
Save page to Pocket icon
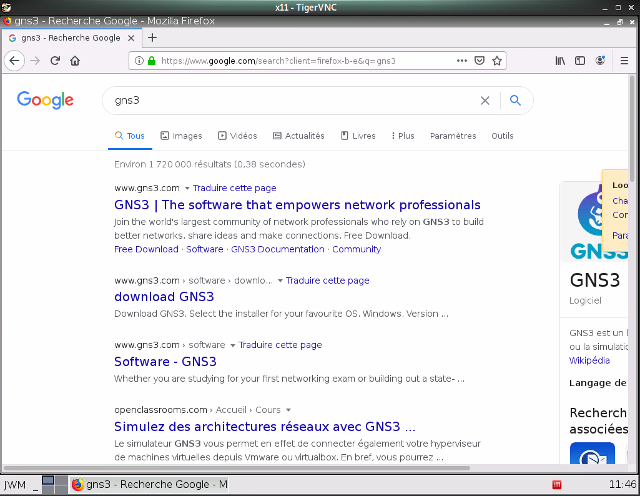coord(479,61)
